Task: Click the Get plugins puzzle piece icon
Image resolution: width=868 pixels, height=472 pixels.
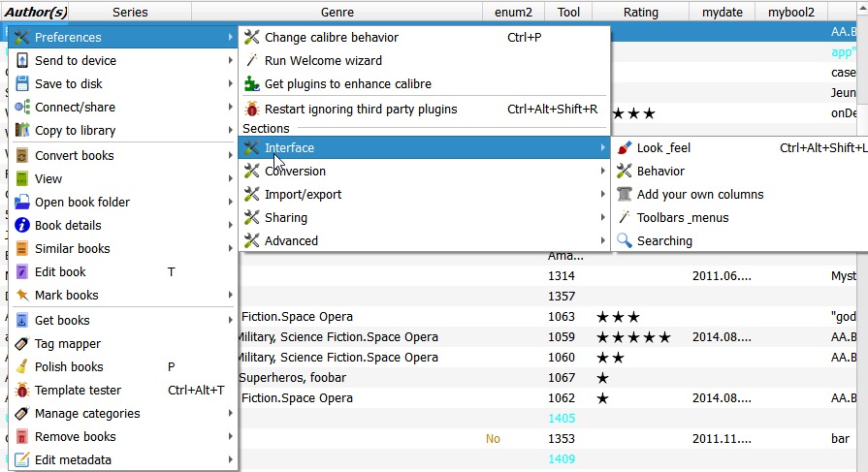Action: (x=252, y=83)
